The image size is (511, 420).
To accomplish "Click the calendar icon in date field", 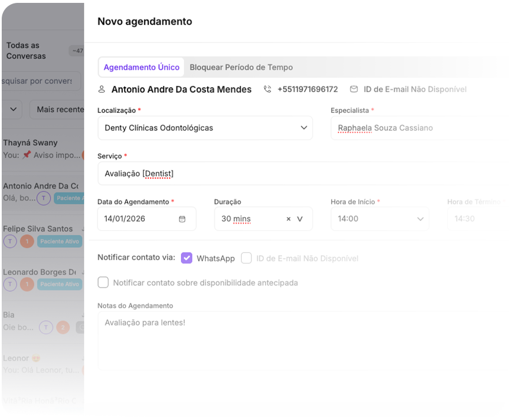I will [182, 219].
